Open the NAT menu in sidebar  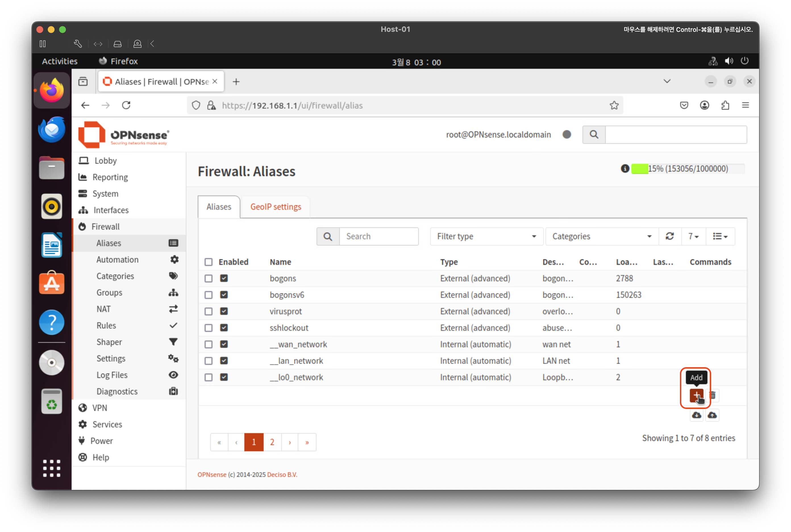pos(103,309)
